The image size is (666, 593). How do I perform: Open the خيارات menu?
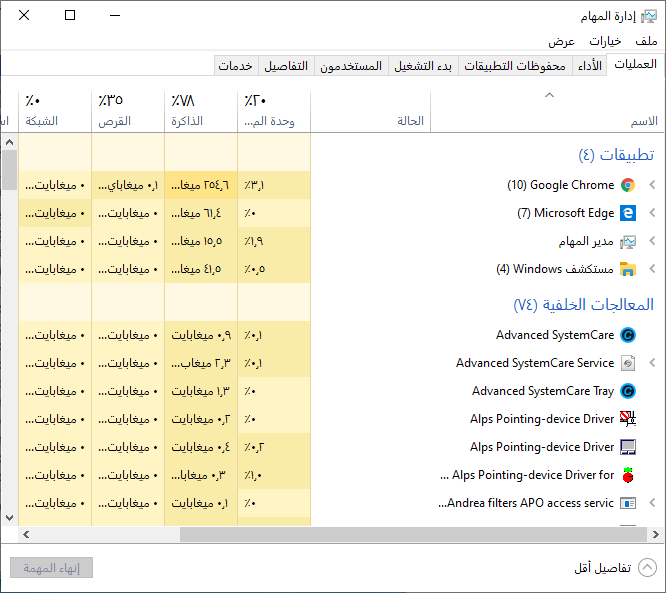coord(605,41)
